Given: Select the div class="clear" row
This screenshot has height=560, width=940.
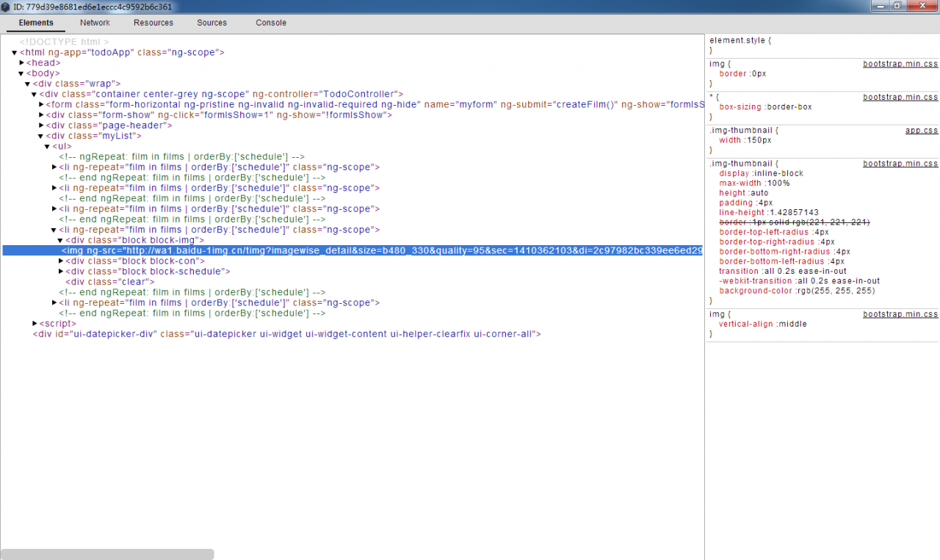Looking at the screenshot, I should pyautogui.click(x=110, y=282).
